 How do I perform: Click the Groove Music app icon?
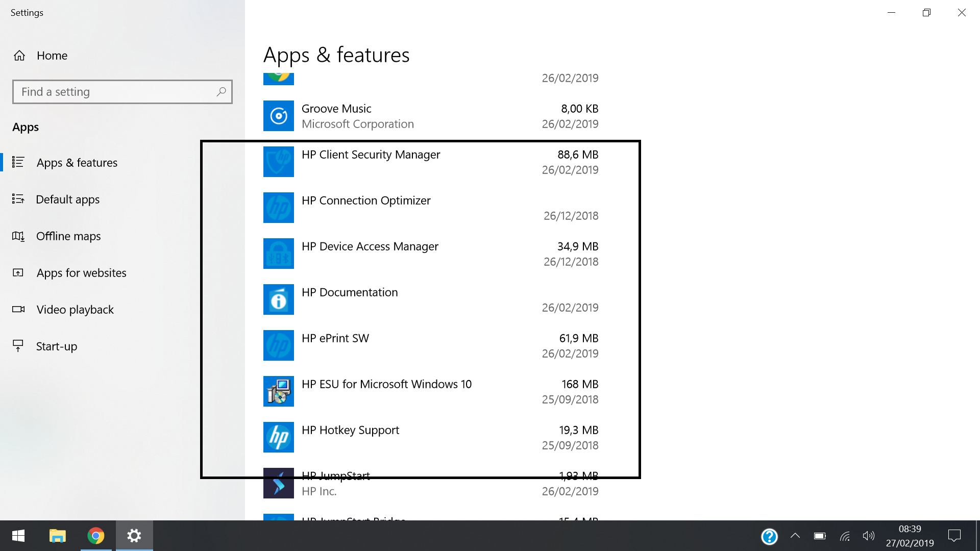pyautogui.click(x=278, y=116)
